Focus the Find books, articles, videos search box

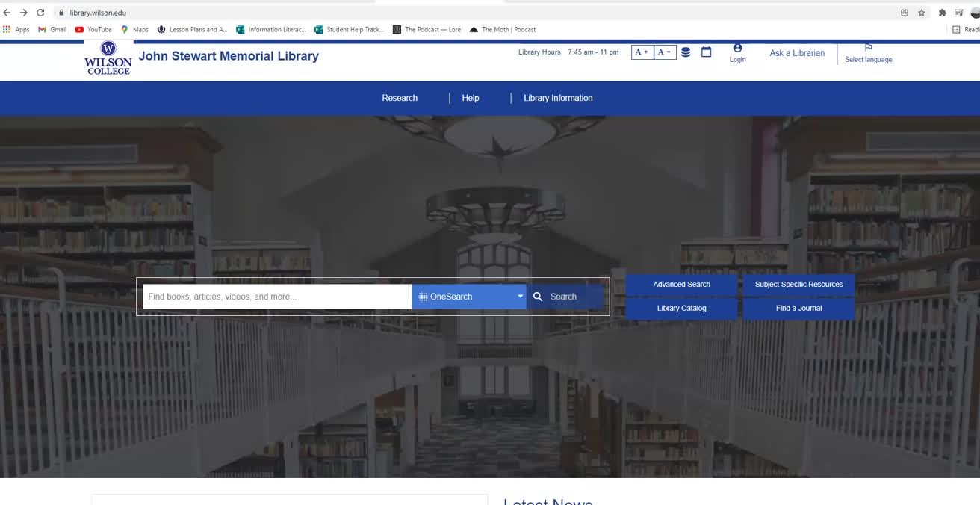tap(277, 297)
